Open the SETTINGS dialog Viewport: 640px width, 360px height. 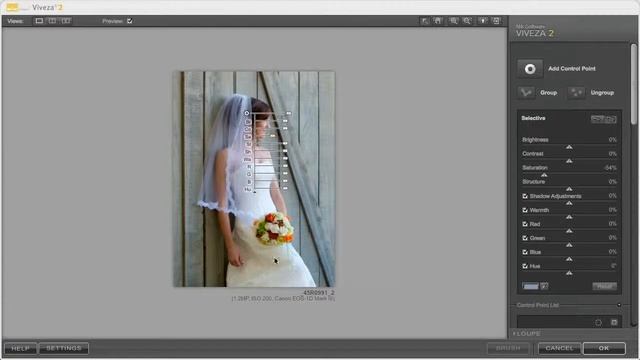(x=64, y=348)
